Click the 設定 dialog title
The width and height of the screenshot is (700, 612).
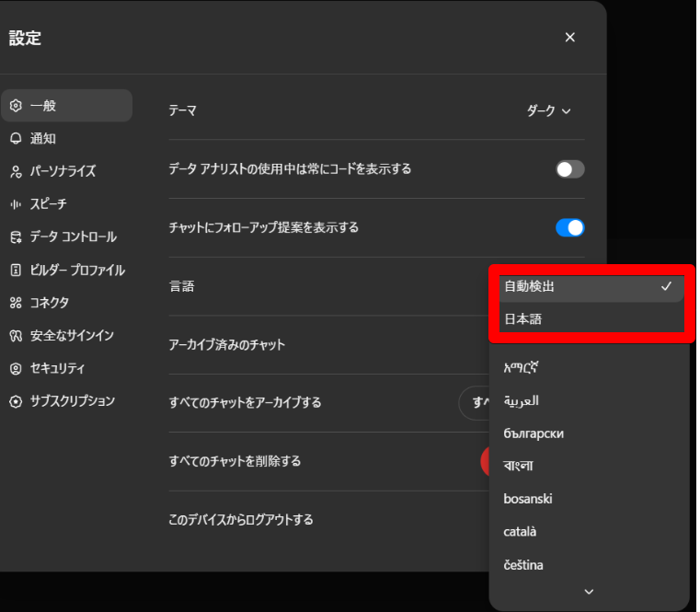pos(25,38)
